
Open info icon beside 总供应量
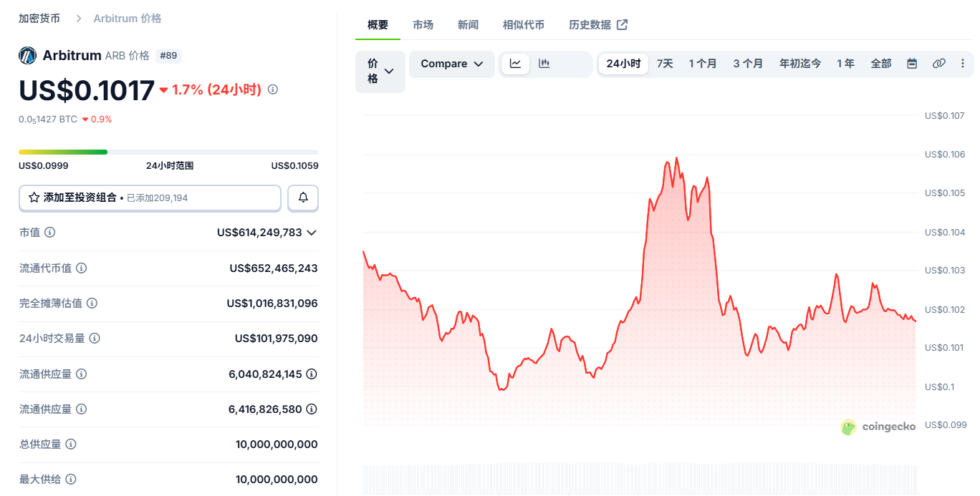tap(71, 444)
